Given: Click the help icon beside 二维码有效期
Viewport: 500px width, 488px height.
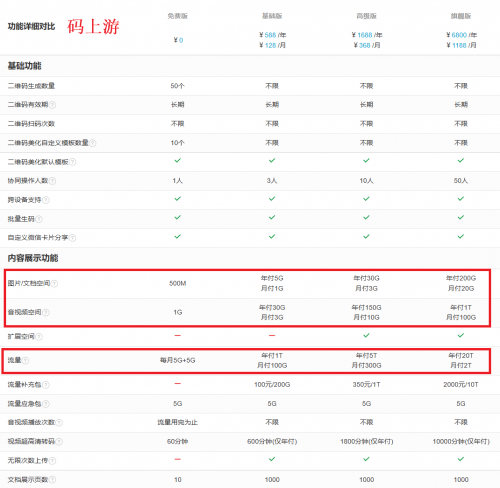Looking at the screenshot, I should (53, 105).
